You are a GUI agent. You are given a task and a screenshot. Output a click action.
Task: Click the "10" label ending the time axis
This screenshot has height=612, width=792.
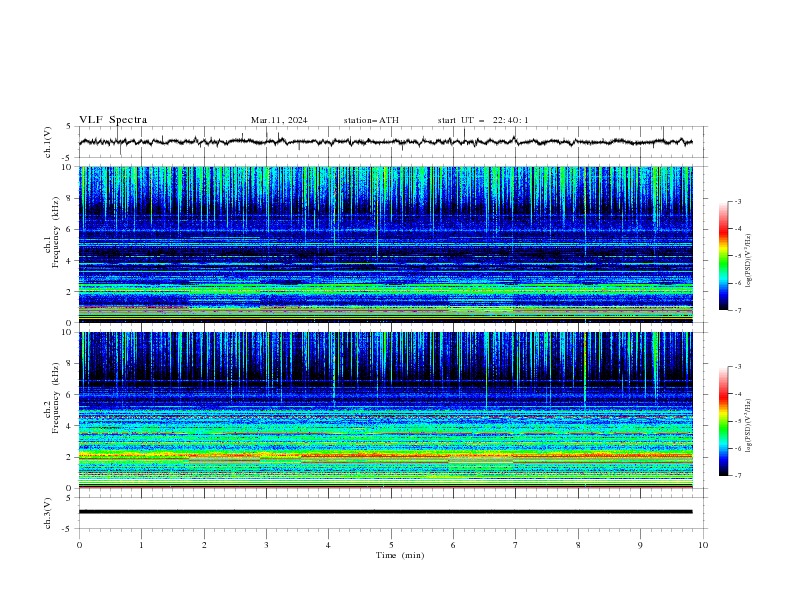[703, 545]
